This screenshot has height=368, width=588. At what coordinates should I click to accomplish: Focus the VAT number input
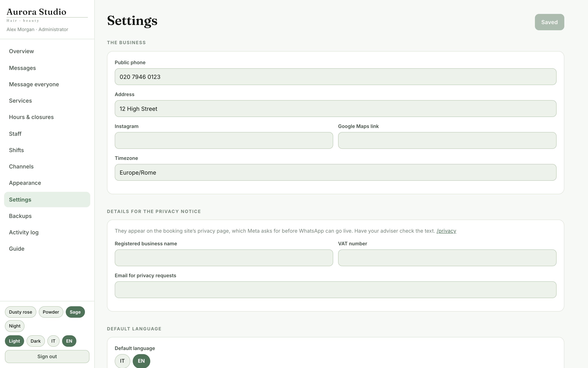(447, 258)
